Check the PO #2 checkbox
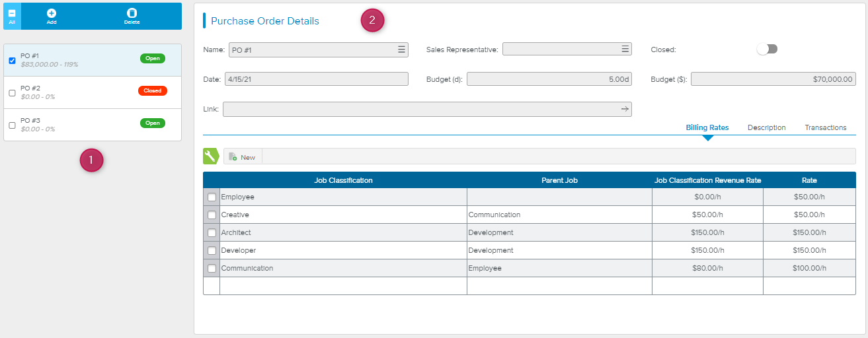This screenshot has width=868, height=338. point(12,93)
